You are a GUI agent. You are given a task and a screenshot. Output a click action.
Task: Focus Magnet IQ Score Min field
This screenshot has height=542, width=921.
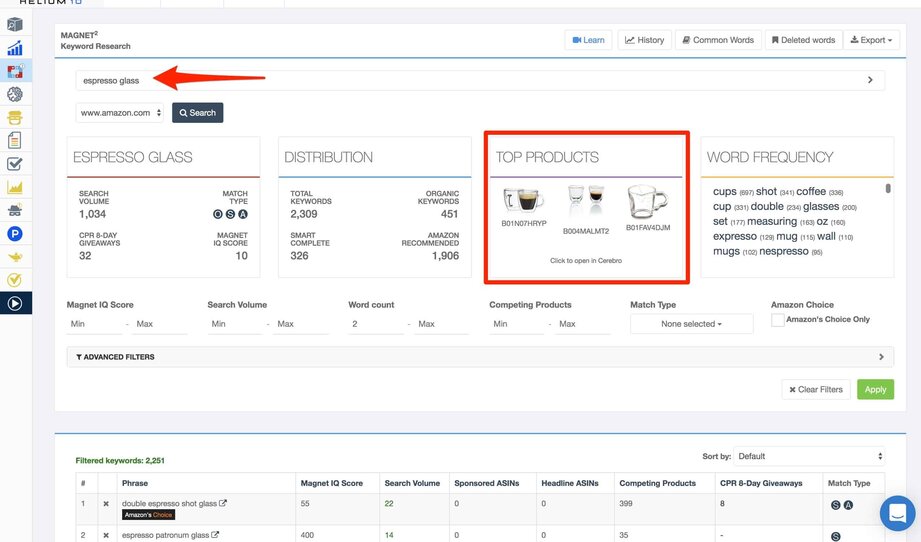pyautogui.click(x=95, y=324)
